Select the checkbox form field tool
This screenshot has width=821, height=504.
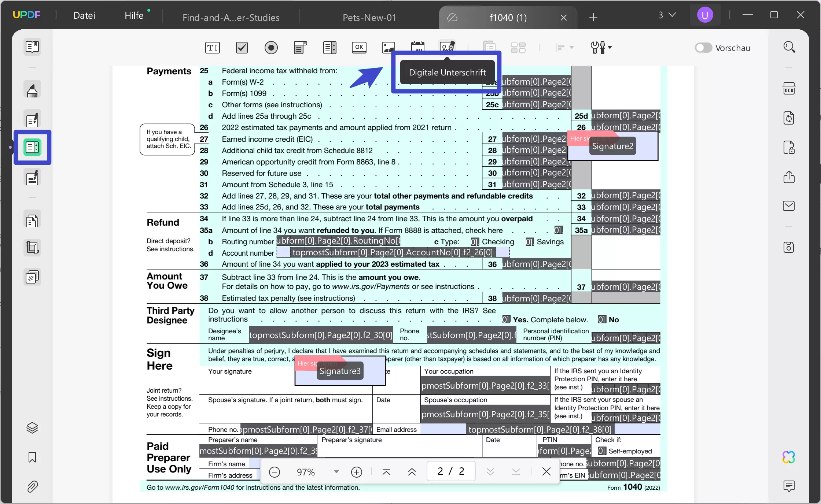pyautogui.click(x=242, y=47)
